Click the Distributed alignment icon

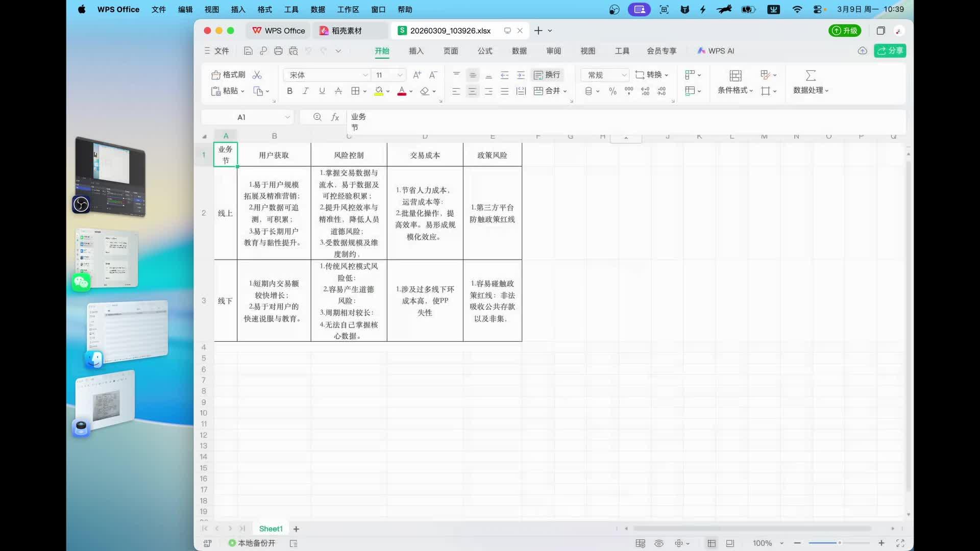(x=521, y=91)
